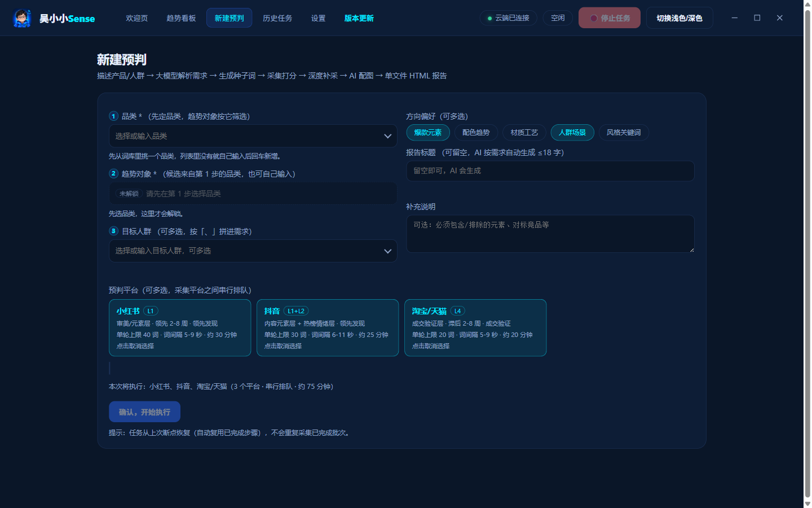Click the 昊小小Sense avatar logo
Screen dimensions: 812x508
[22, 18]
